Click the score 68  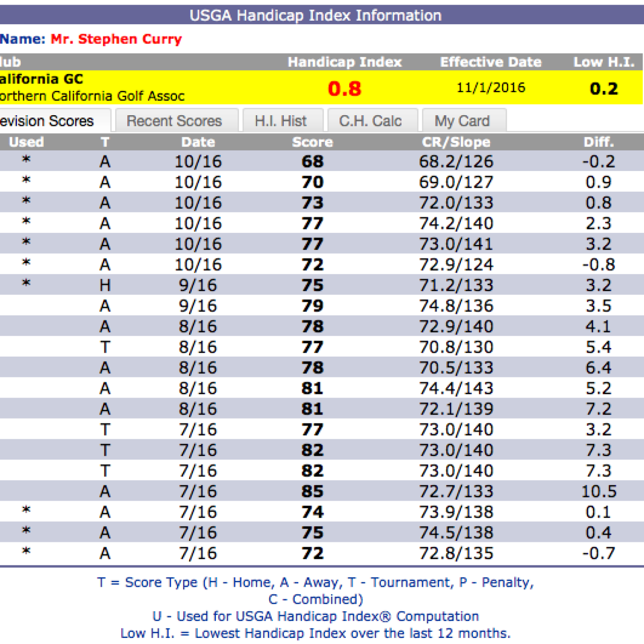tap(312, 162)
